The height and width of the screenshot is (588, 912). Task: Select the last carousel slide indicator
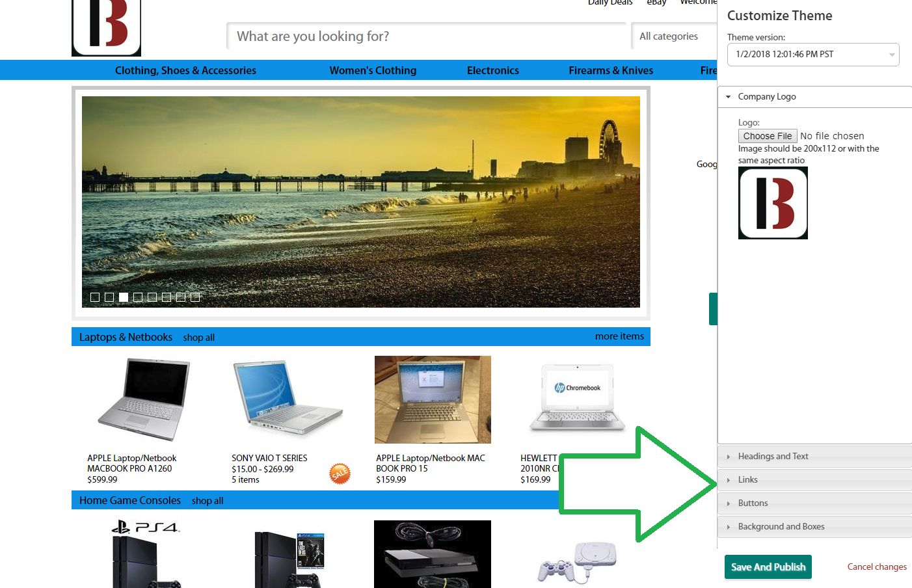195,297
